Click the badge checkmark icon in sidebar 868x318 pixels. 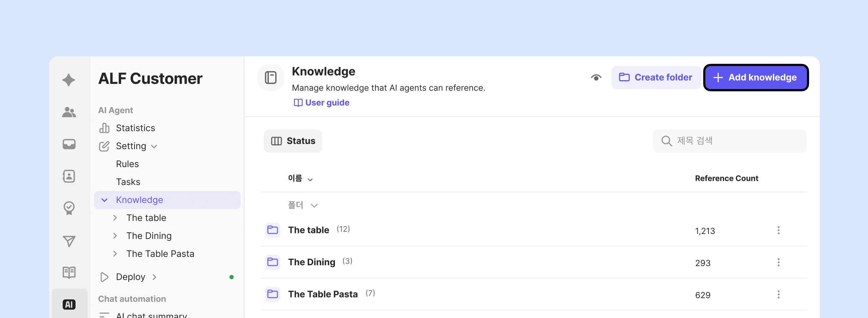click(x=69, y=208)
